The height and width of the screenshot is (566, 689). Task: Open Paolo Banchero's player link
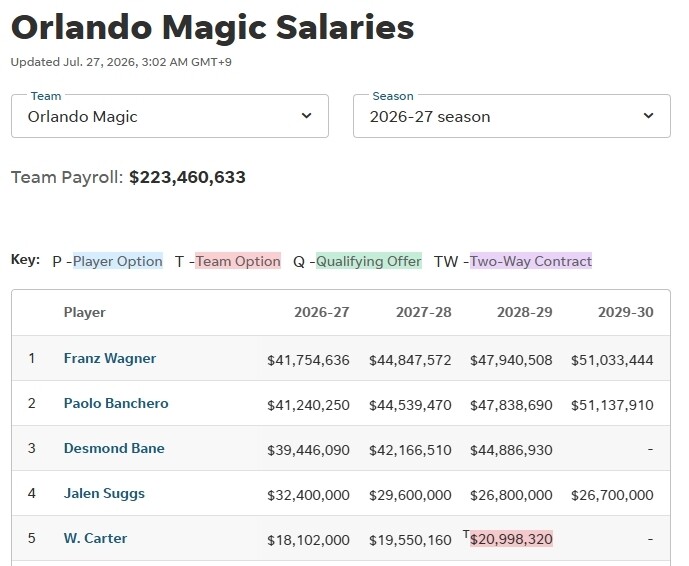pos(116,403)
